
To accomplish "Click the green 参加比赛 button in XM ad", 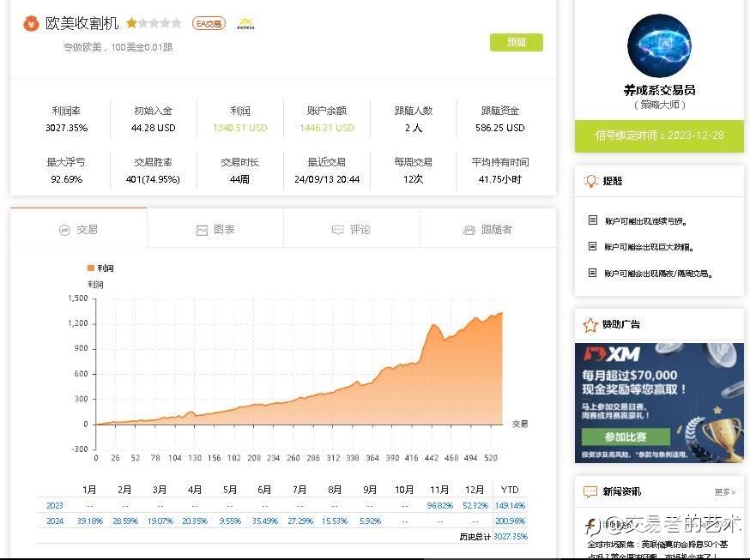I will tap(626, 437).
